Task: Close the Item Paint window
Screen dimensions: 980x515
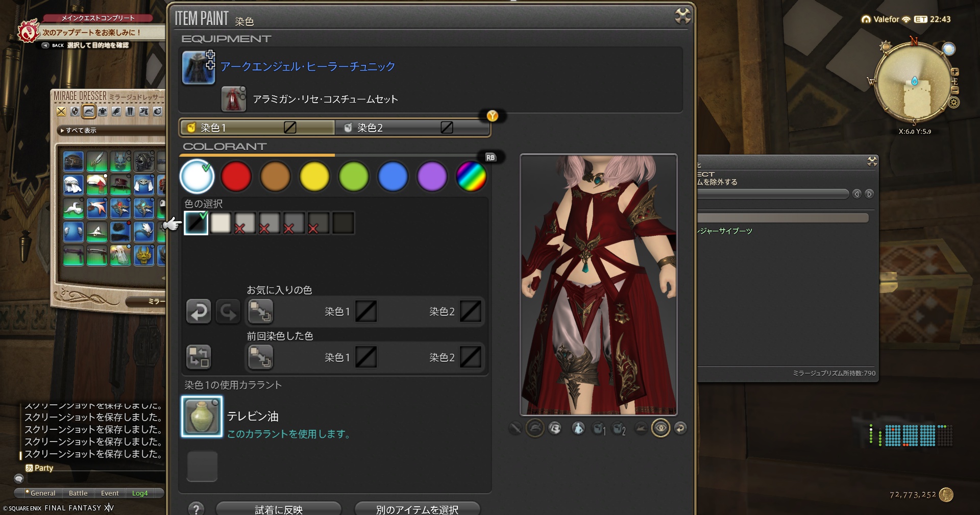Action: coord(682,16)
